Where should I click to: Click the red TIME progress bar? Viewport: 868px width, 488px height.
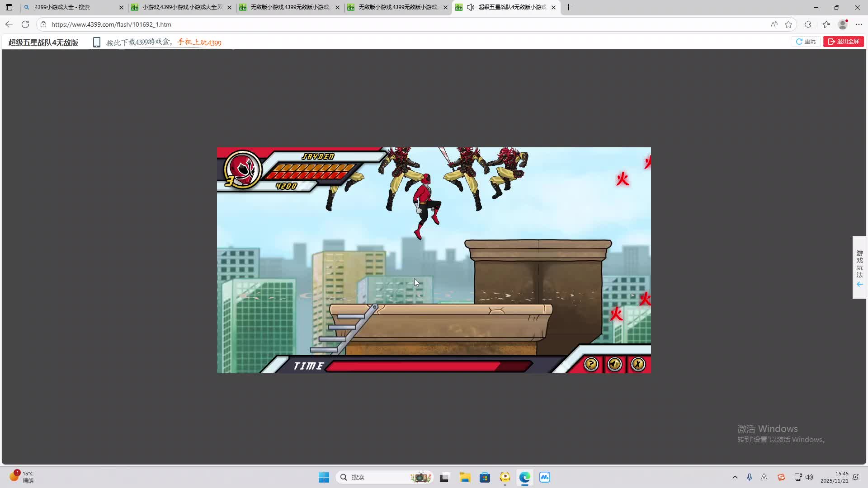tap(420, 366)
